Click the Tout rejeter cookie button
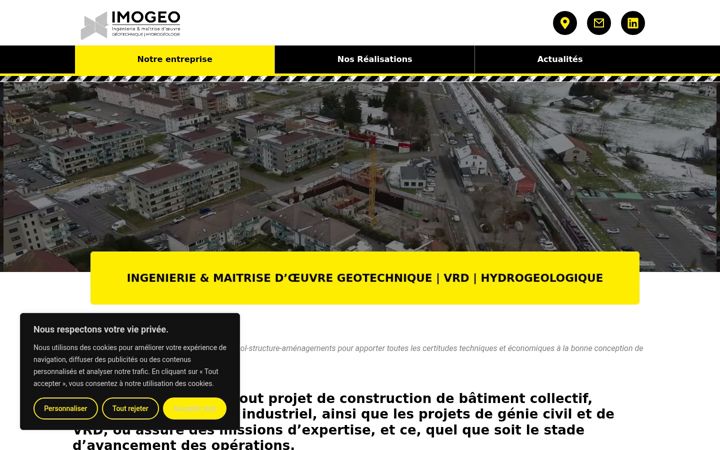This screenshot has height=450, width=720. point(130,408)
